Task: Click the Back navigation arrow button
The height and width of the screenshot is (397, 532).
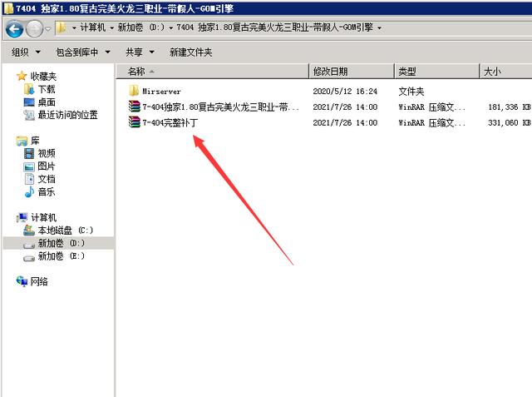Action: click(14, 29)
